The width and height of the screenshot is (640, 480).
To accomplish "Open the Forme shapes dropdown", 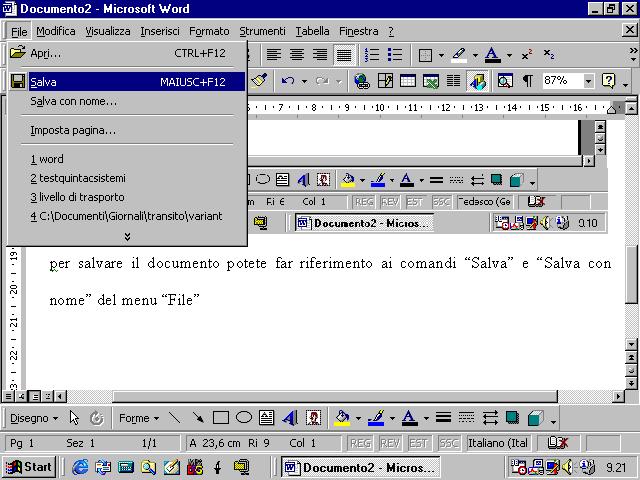I will (139, 418).
